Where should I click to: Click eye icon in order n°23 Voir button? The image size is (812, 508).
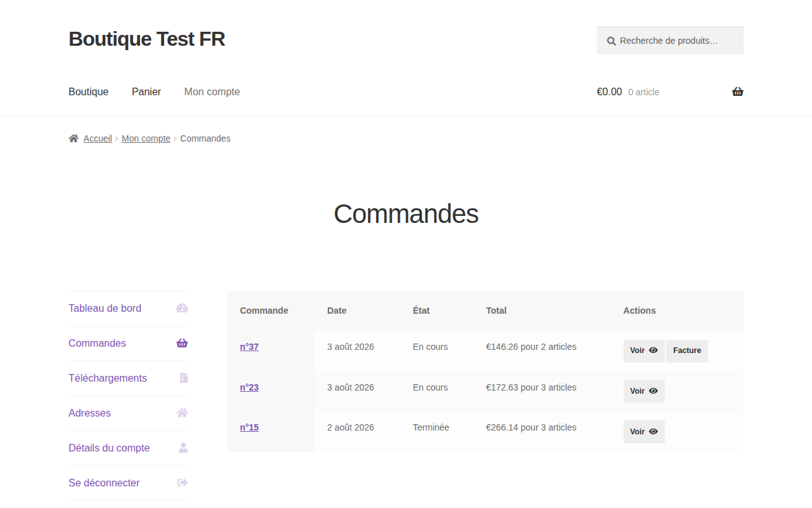(653, 391)
